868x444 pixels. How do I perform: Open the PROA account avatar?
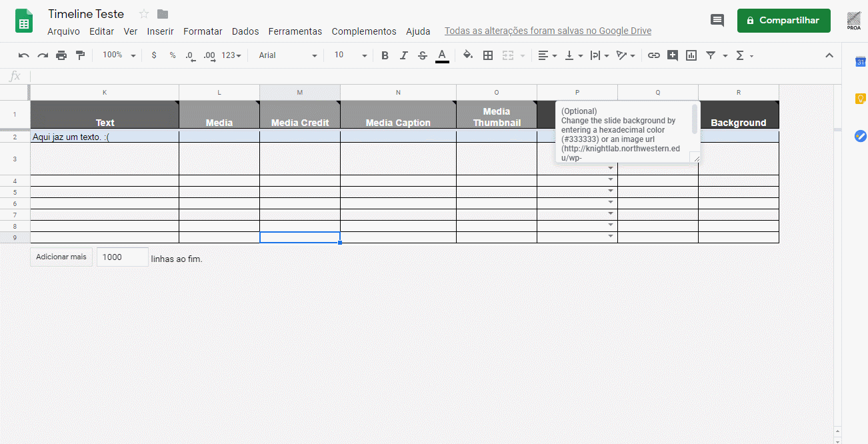[854, 21]
